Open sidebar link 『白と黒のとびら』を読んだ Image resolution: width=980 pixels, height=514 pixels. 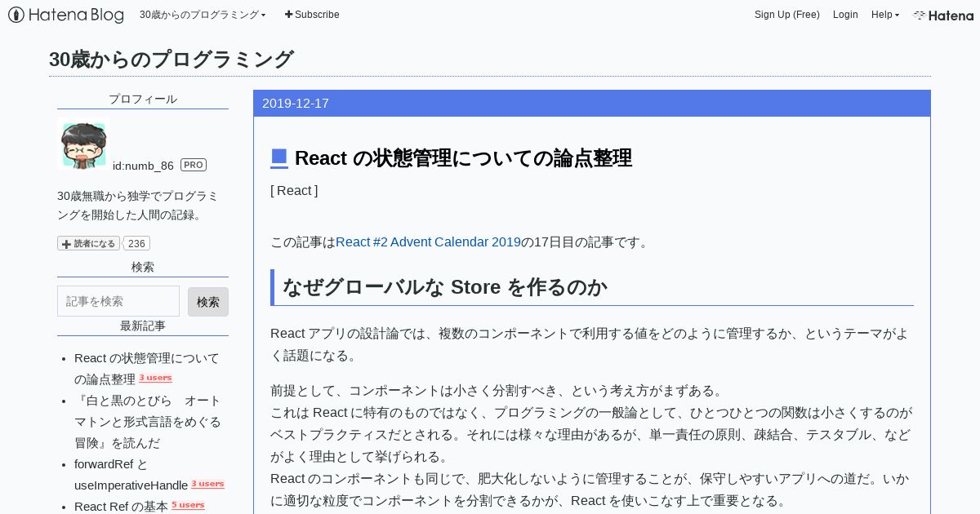[148, 422]
